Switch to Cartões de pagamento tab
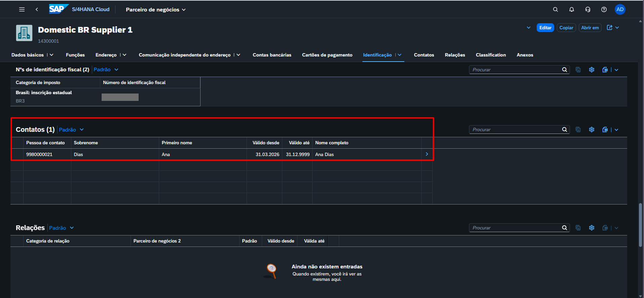 [327, 55]
